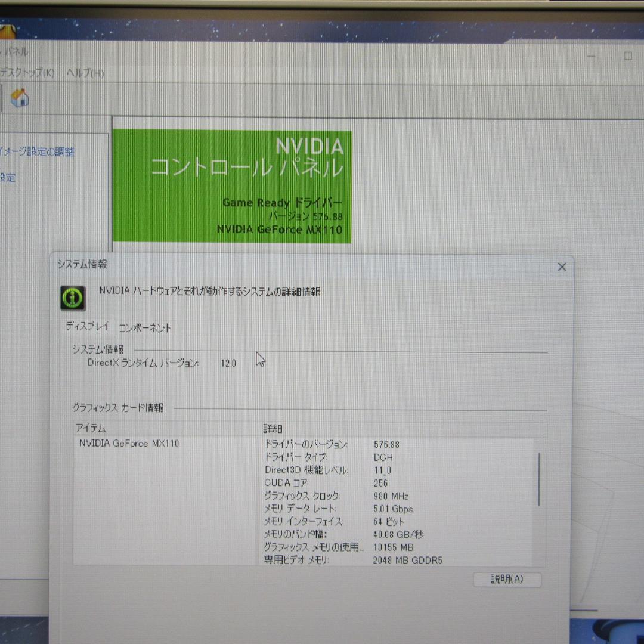This screenshot has height=644, width=644.
Task: Open the ヘルプ(H) menu
Action: pyautogui.click(x=86, y=73)
